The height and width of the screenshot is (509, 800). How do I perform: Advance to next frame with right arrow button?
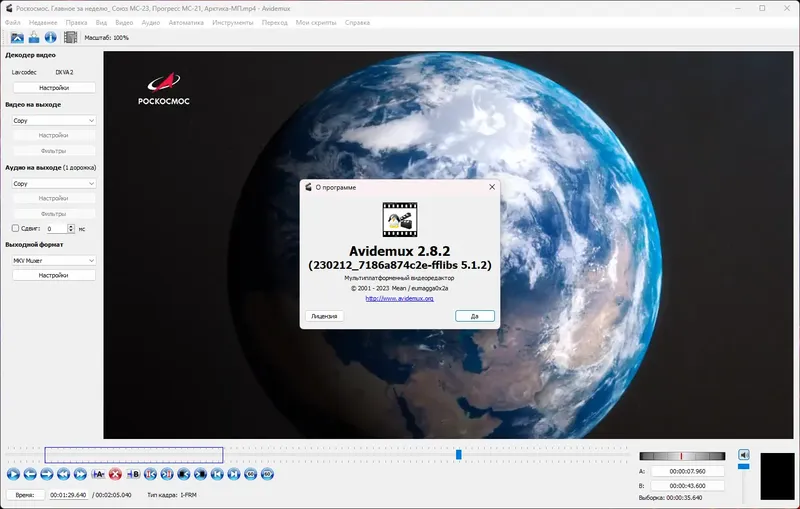46,474
